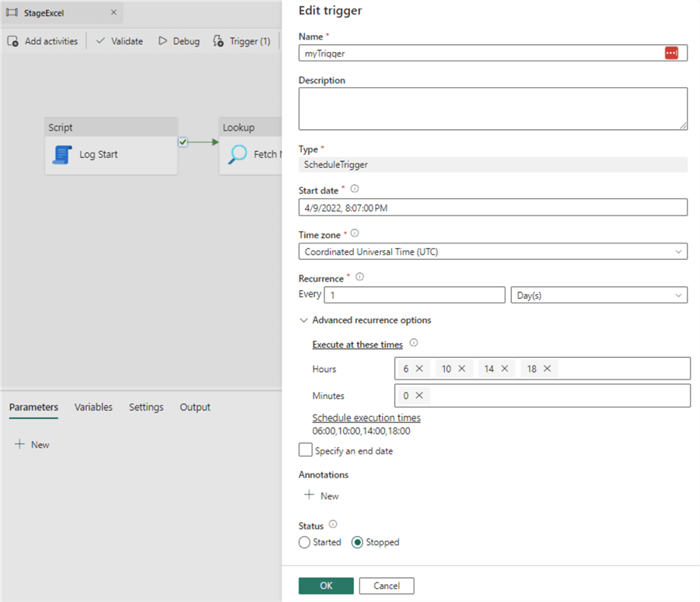The width and height of the screenshot is (700, 602).
Task: Click the Status info icon
Action: point(333,524)
